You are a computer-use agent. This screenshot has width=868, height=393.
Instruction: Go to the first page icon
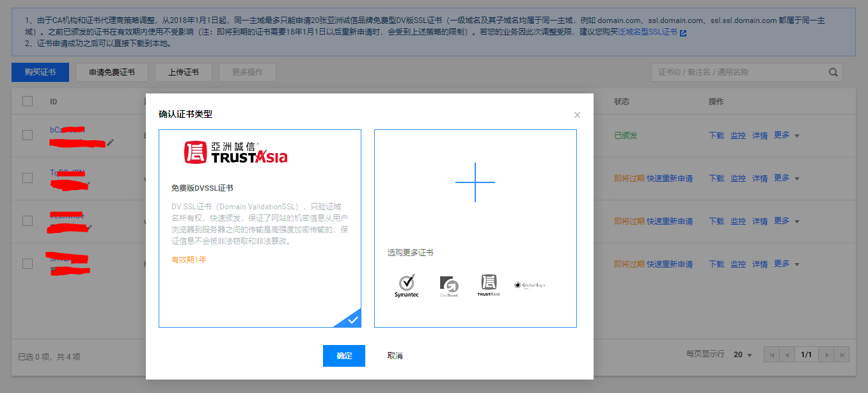(772, 355)
